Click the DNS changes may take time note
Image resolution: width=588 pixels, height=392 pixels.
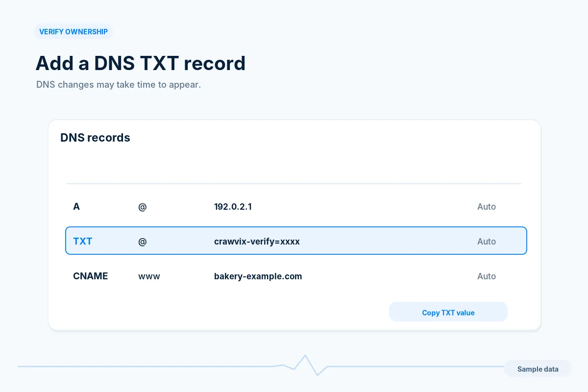(119, 84)
